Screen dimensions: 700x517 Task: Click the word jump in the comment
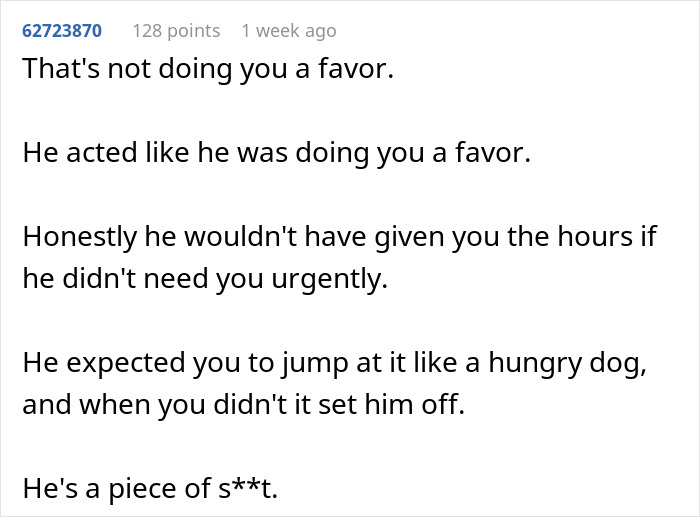pyautogui.click(x=315, y=363)
